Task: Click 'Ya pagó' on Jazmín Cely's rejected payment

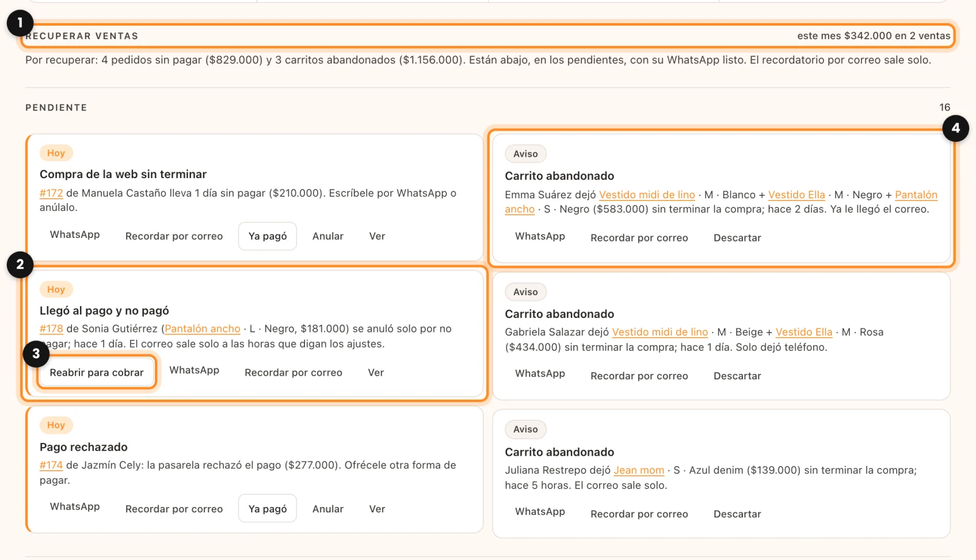Action: pos(267,509)
